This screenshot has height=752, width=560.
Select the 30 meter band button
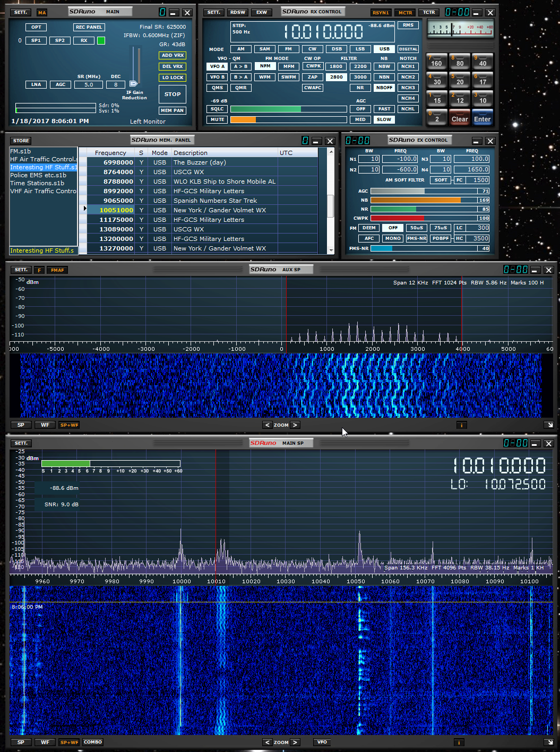coord(437,80)
